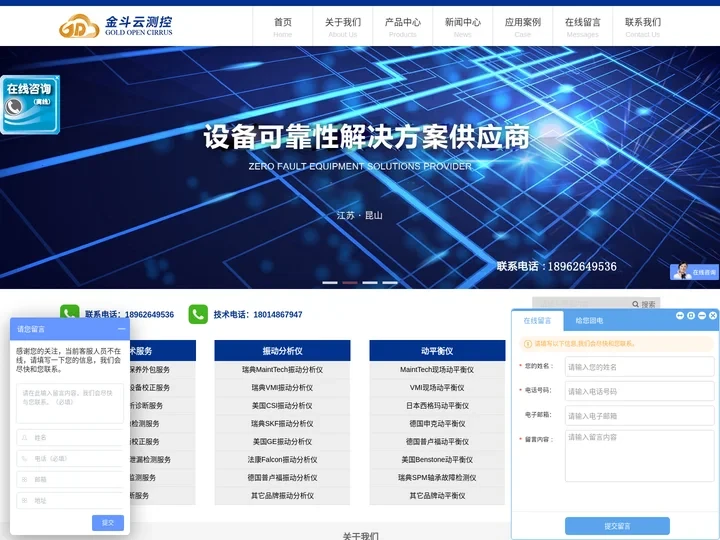
Task: Open MaintTech现场动平衡仪 link
Action: (x=437, y=370)
